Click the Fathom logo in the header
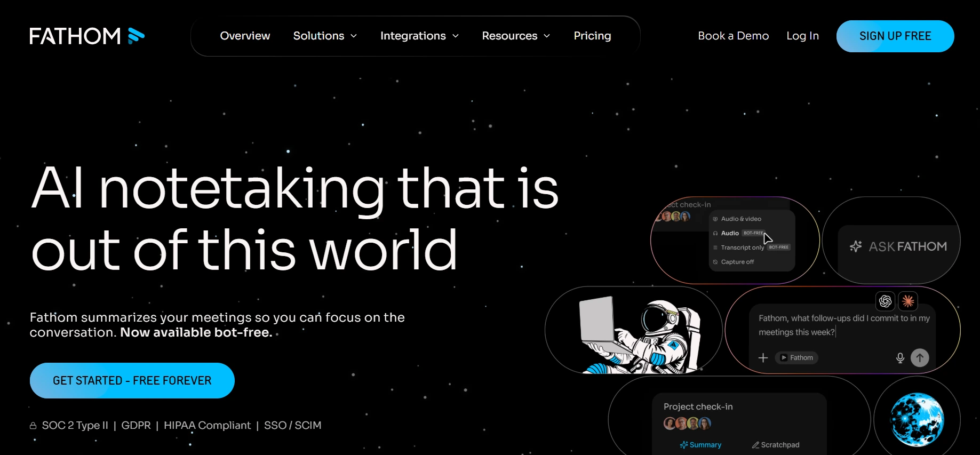980x455 pixels. point(87,36)
